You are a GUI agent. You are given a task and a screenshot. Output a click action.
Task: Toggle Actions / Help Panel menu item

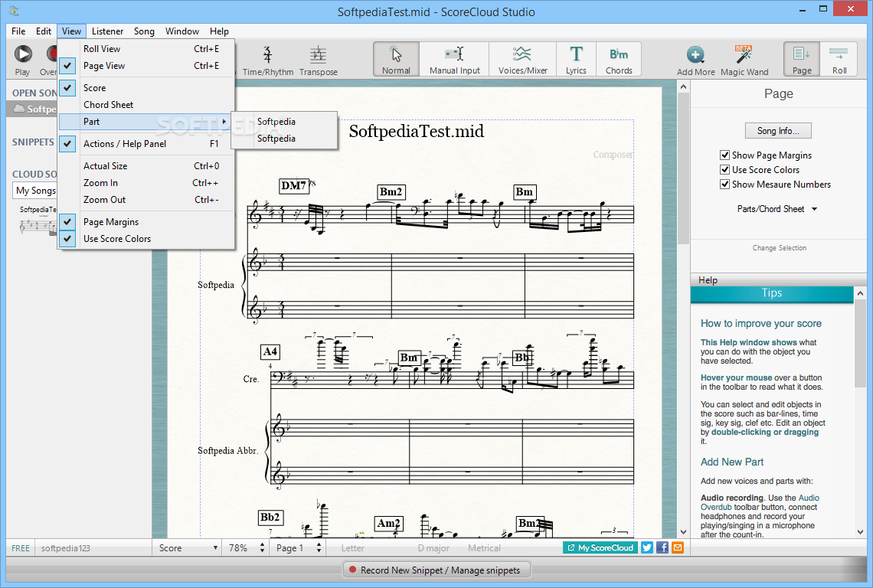145,144
